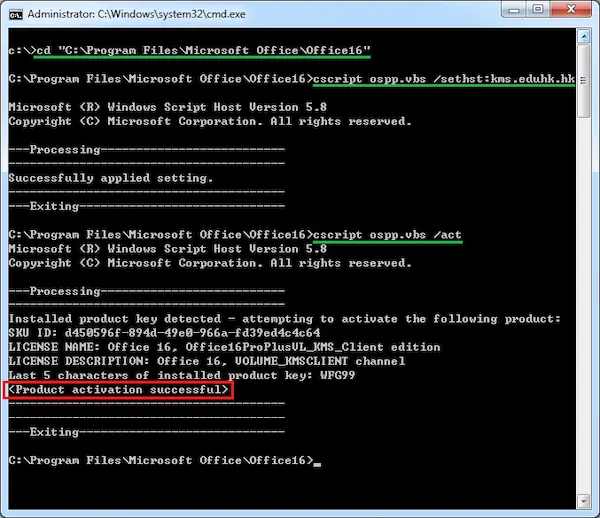This screenshot has height=518, width=600.
Task: Close the Administrator cmd.exe window
Action: click(x=571, y=10)
